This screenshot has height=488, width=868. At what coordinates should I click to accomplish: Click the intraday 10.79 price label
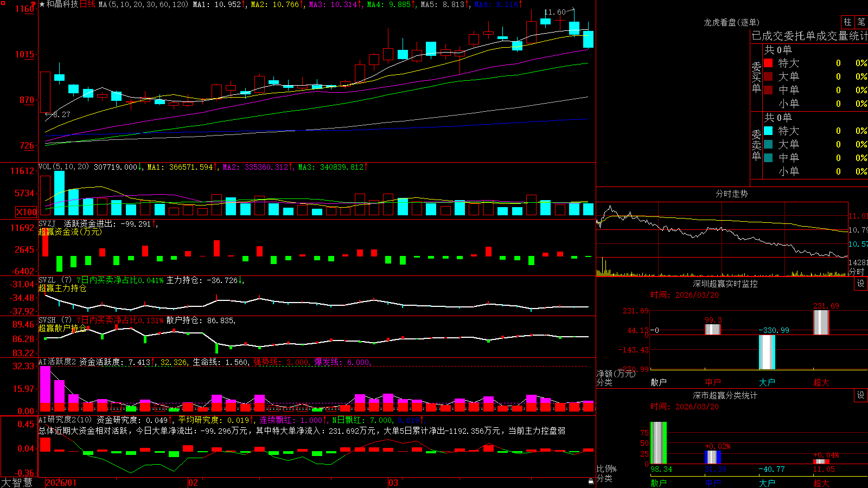(x=858, y=230)
